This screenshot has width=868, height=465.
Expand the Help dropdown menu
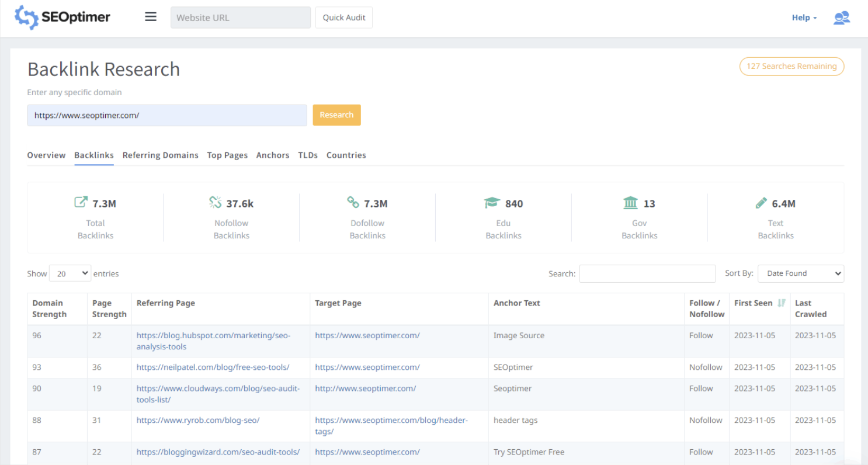804,18
